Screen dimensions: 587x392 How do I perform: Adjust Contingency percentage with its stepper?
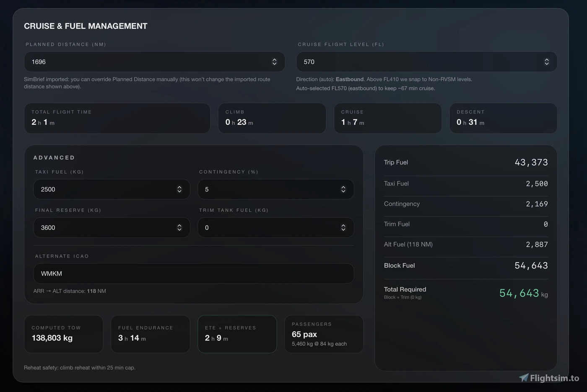[343, 189]
